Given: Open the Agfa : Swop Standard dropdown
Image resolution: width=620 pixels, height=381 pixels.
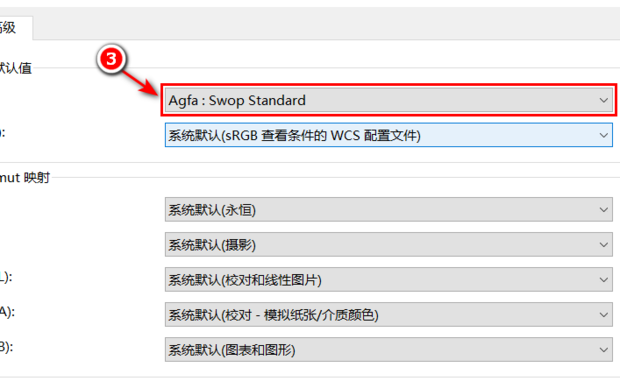Looking at the screenshot, I should pyautogui.click(x=388, y=100).
